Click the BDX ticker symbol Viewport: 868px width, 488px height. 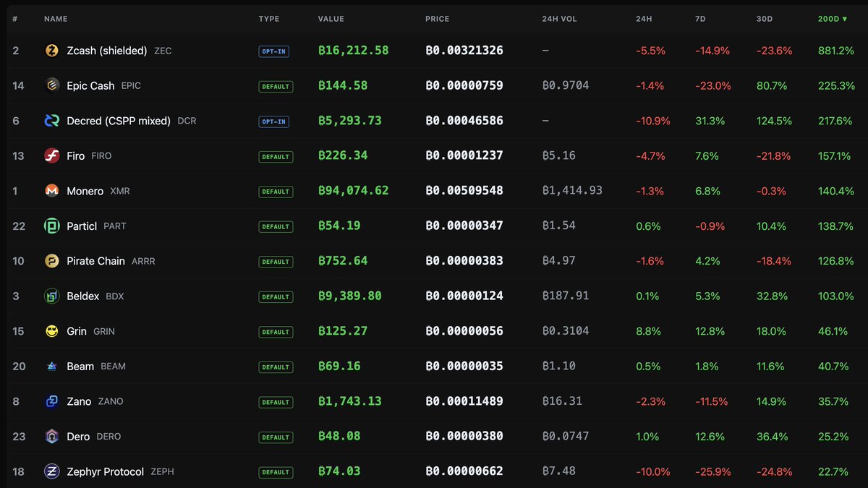pyautogui.click(x=115, y=296)
